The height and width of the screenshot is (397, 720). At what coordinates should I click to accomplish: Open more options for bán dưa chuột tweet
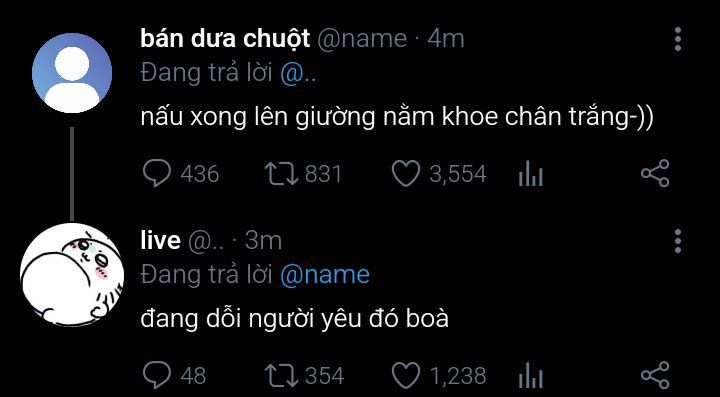(x=678, y=39)
